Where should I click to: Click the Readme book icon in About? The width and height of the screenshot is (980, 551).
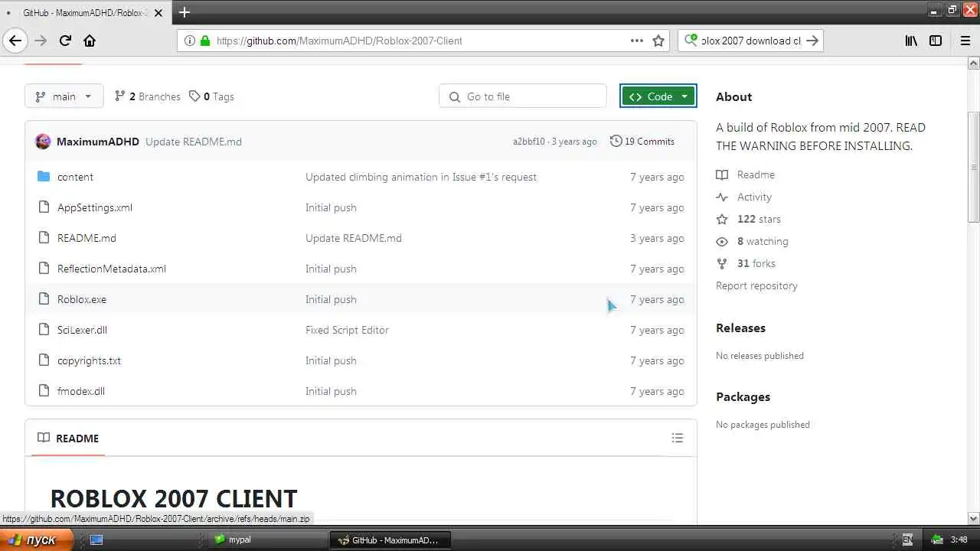pos(722,174)
